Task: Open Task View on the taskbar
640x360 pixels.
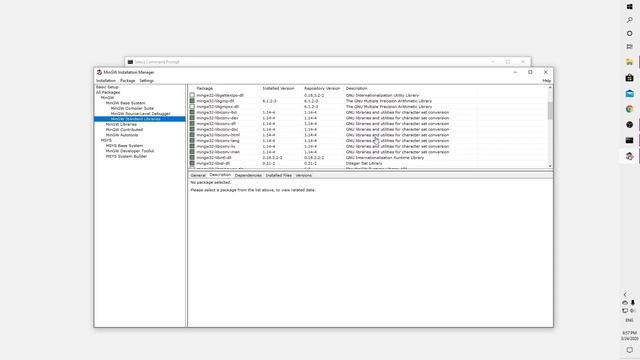Action: pos(629,47)
